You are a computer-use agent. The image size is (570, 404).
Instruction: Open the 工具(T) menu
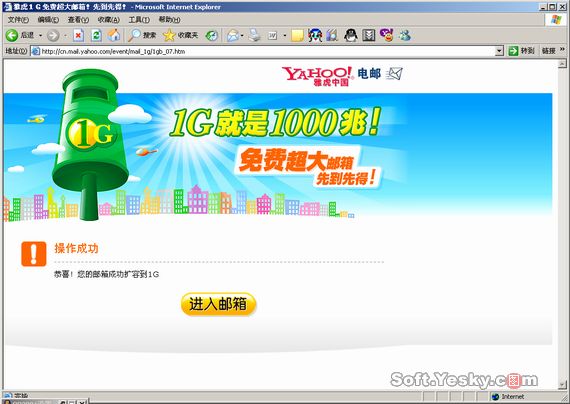tap(139, 20)
